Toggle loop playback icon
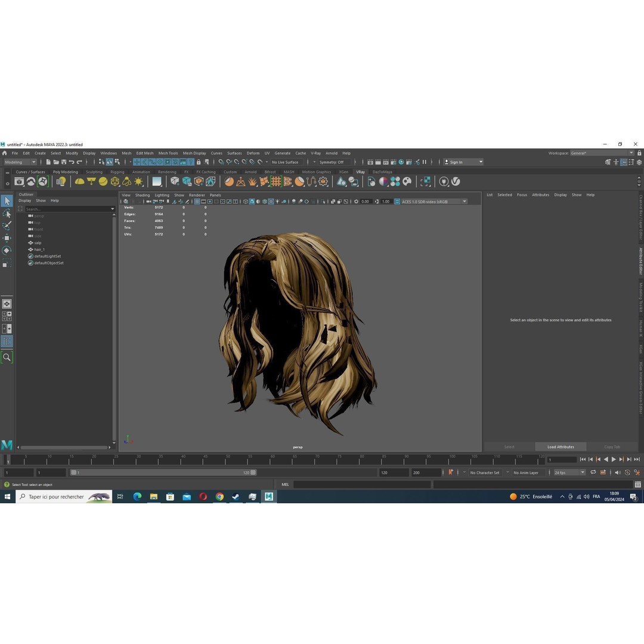The height and width of the screenshot is (644, 644). (593, 472)
